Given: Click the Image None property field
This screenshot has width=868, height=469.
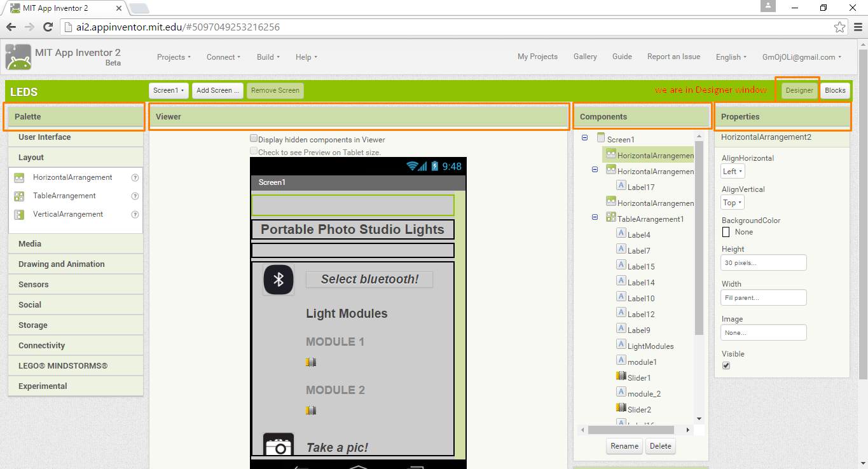Looking at the screenshot, I should click(764, 332).
